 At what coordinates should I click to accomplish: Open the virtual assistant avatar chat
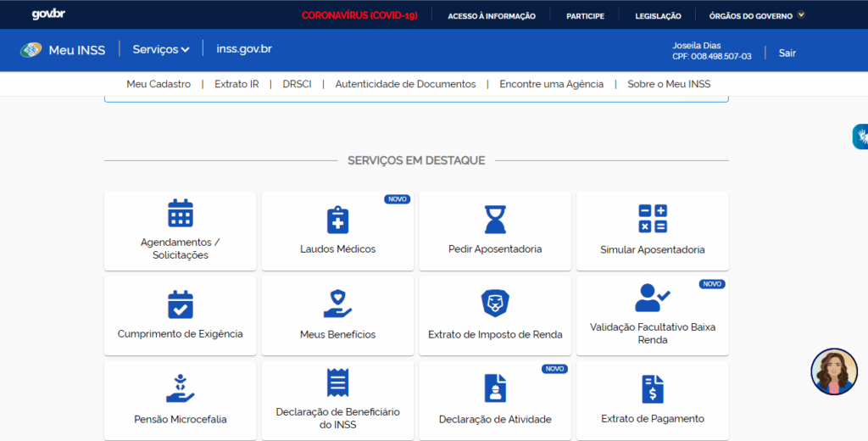point(833,371)
